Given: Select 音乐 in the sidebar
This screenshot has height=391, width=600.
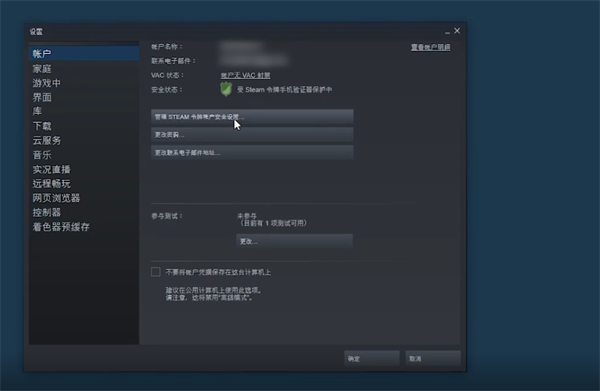Looking at the screenshot, I should click(42, 155).
